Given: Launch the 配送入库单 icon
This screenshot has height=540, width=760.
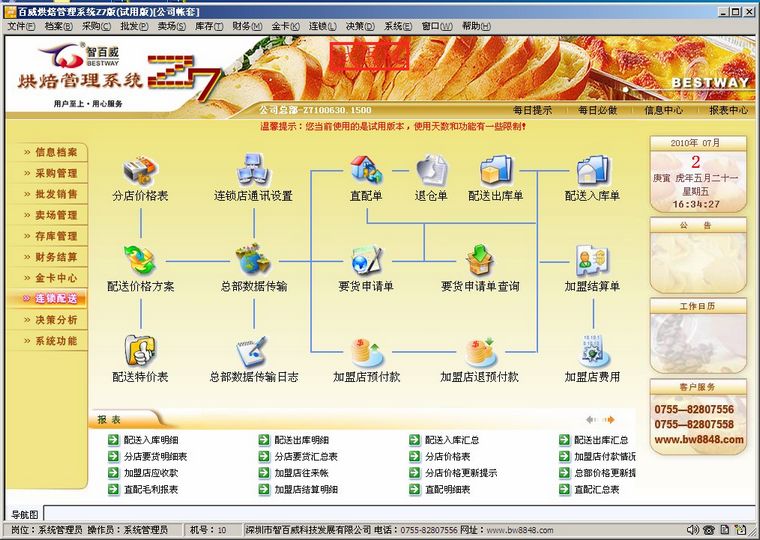Looking at the screenshot, I should (x=592, y=169).
